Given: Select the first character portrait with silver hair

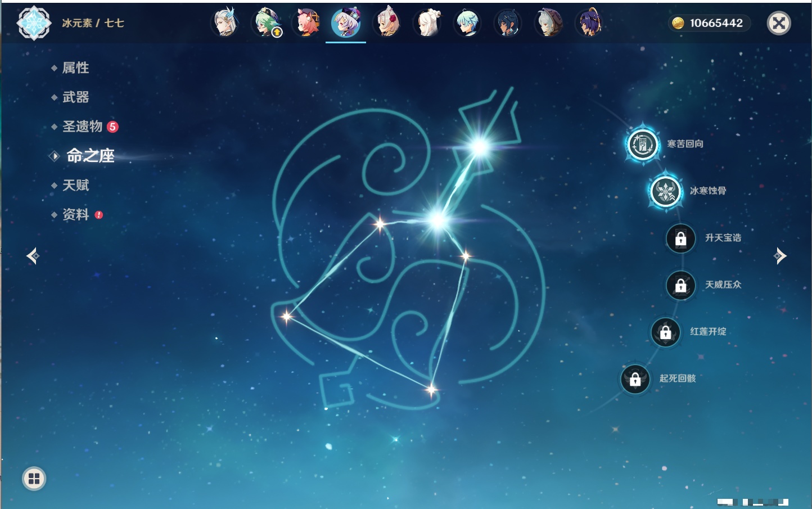Looking at the screenshot, I should (x=225, y=23).
